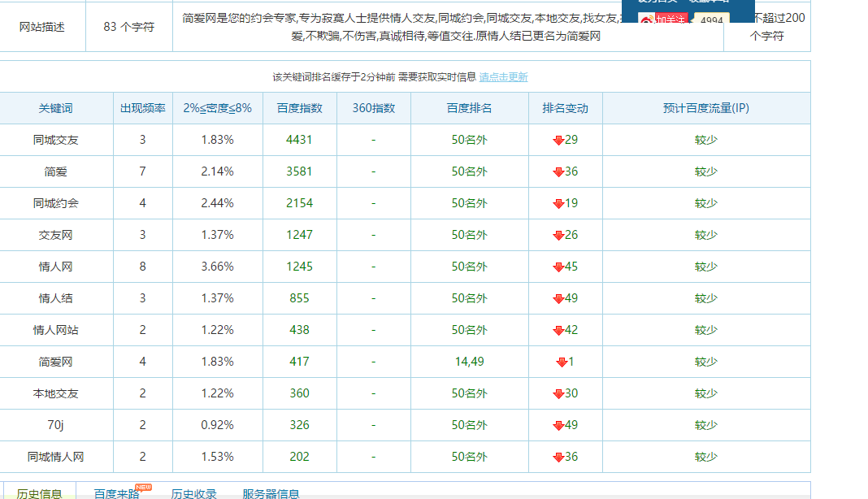Click the NEW badge on 百度来路
The image size is (868, 499).
pos(143,487)
